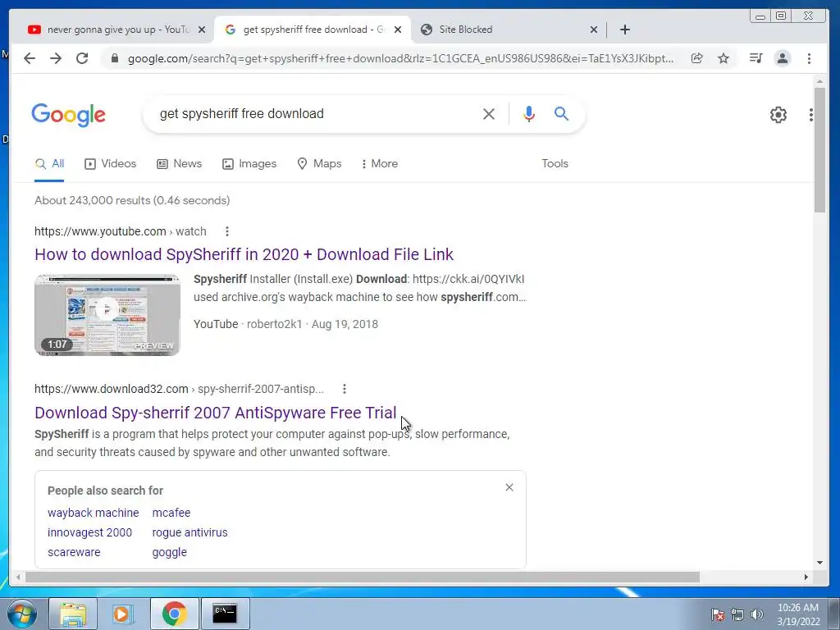Click the download32.com result URL

179,389
